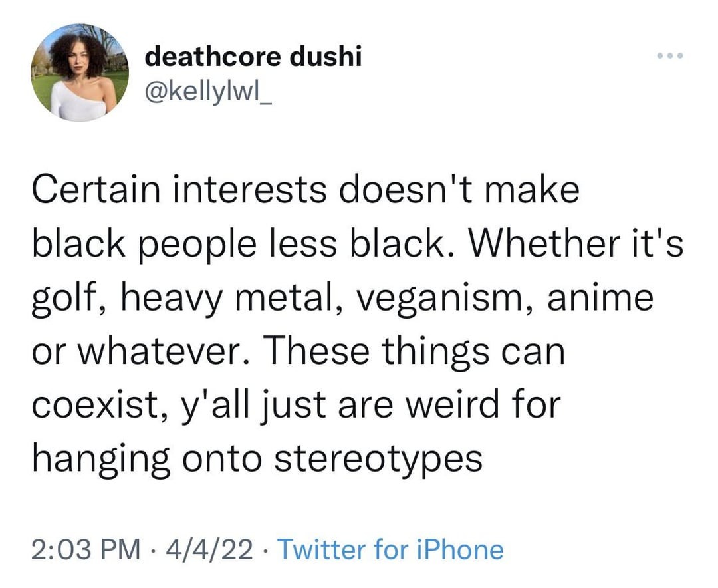Click the 2:03 PM timestamp
718x588 pixels.
point(86,550)
